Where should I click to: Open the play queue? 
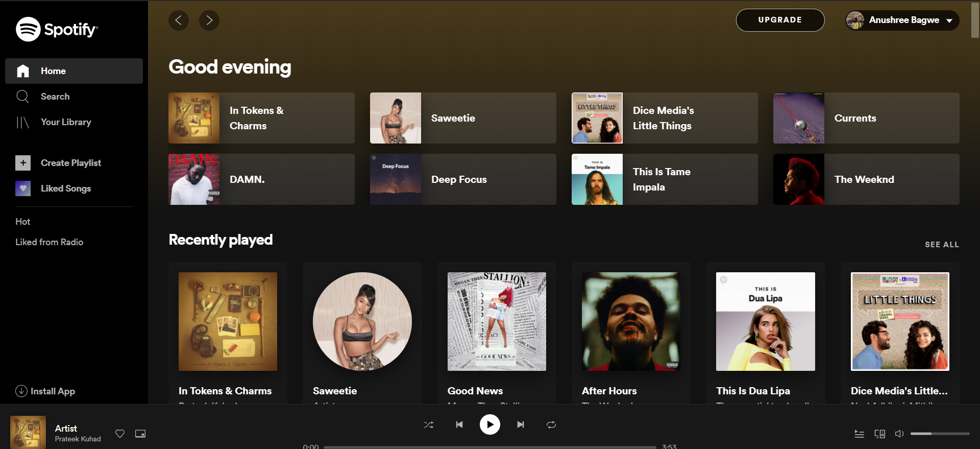pyautogui.click(x=860, y=434)
